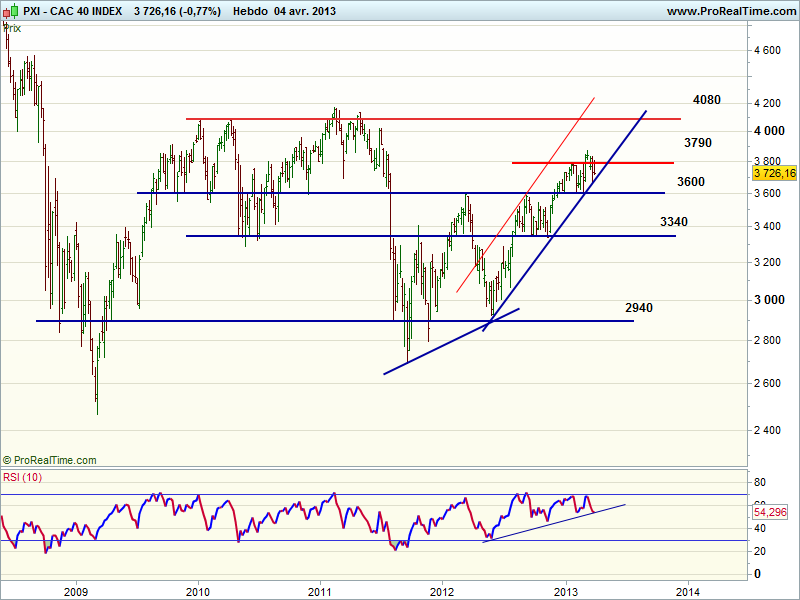Screen dimensions: 800x600
Task: Click the 2013 year marker on time axis
Action: click(x=566, y=590)
